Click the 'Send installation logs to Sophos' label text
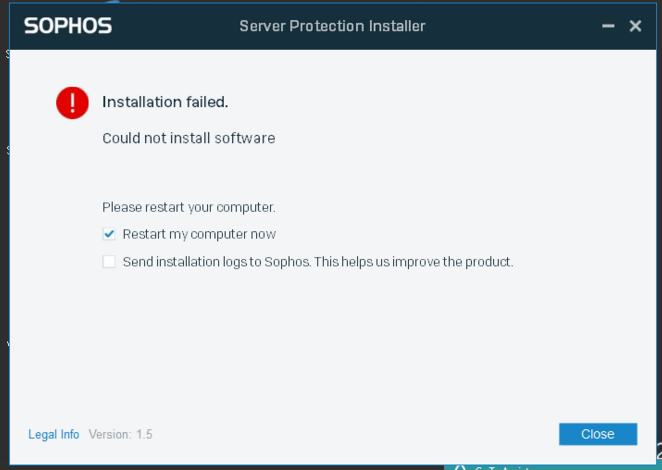The height and width of the screenshot is (470, 662). pos(217,262)
